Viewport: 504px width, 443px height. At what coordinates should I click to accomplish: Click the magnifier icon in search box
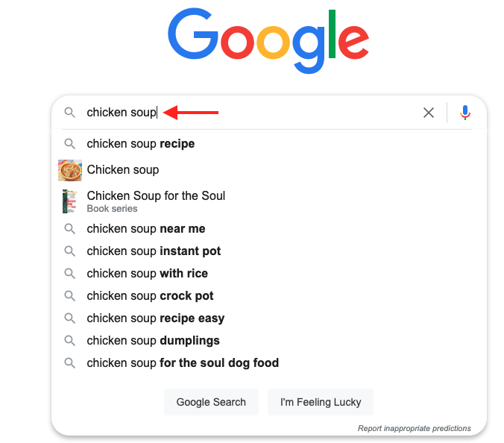(x=69, y=113)
